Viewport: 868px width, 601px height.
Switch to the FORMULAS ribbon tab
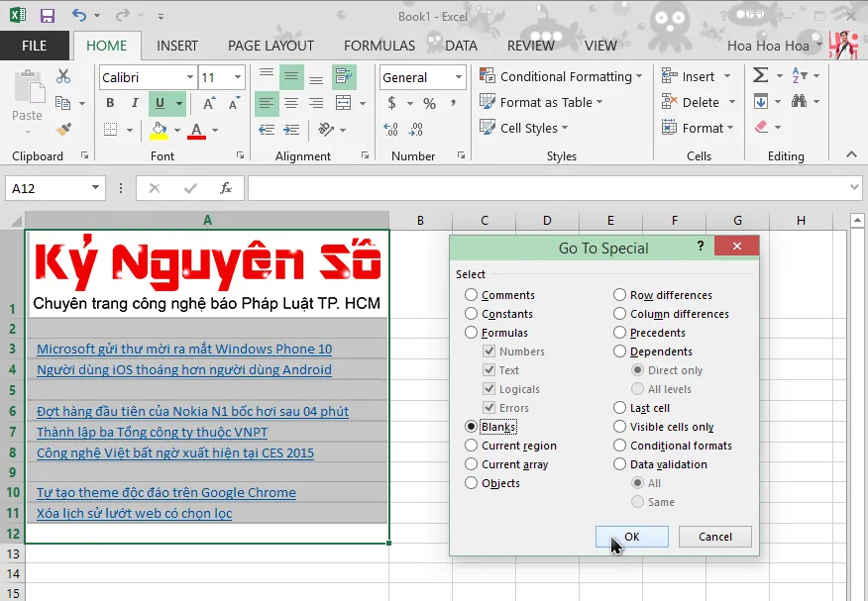tap(379, 46)
